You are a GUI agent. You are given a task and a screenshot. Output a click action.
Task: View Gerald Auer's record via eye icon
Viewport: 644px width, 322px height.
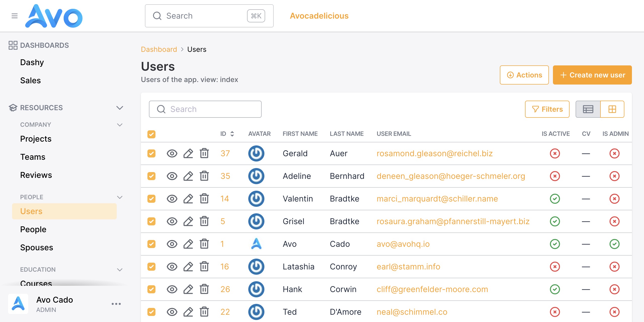click(x=172, y=153)
